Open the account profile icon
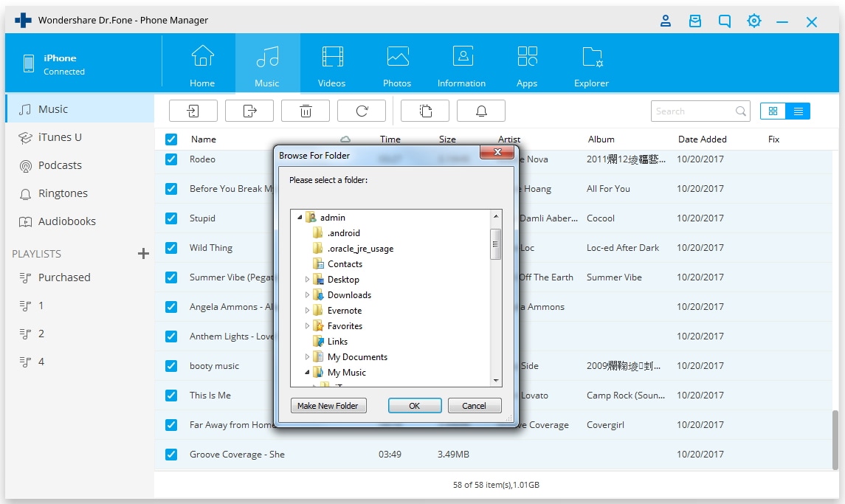Viewport: 845px width, 504px height. click(666, 21)
